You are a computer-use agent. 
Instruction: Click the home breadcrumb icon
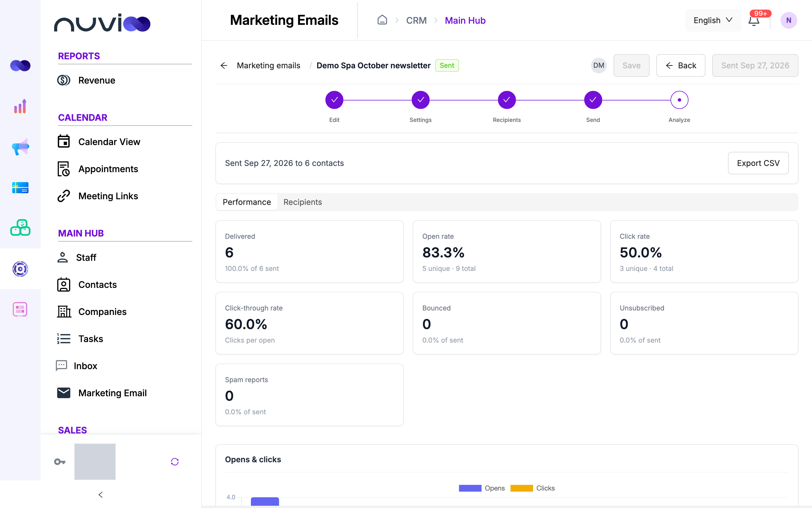(382, 20)
